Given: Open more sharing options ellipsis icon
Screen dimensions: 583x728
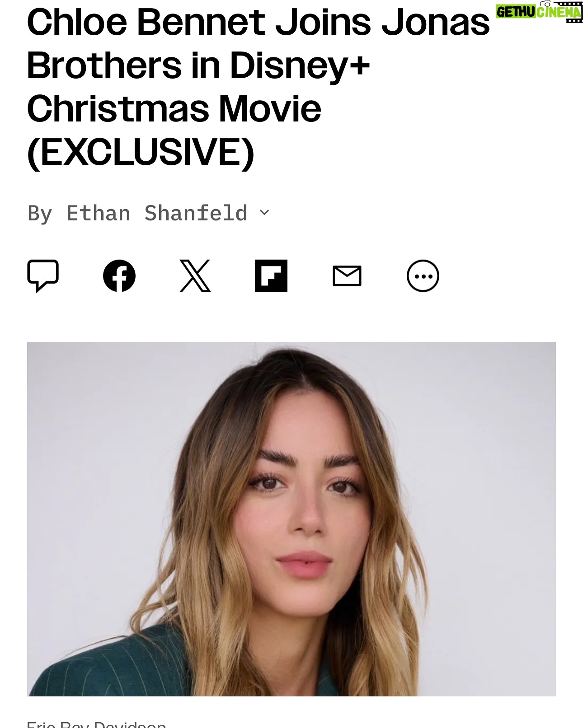Looking at the screenshot, I should 423,275.
